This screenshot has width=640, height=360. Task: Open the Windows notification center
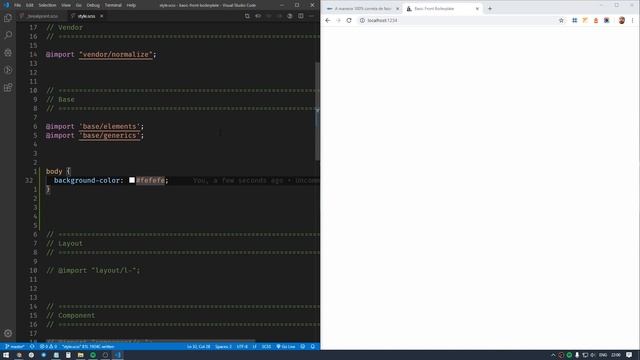(629, 355)
